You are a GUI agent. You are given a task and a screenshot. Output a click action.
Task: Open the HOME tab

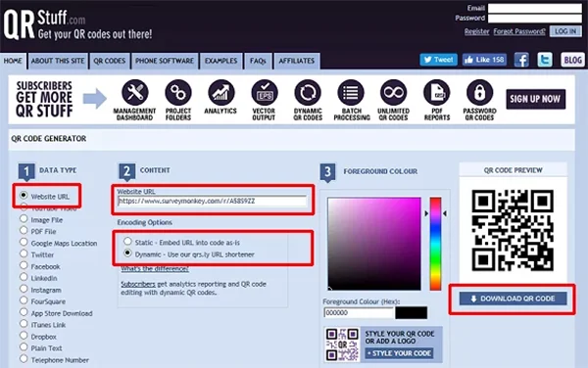point(13,61)
